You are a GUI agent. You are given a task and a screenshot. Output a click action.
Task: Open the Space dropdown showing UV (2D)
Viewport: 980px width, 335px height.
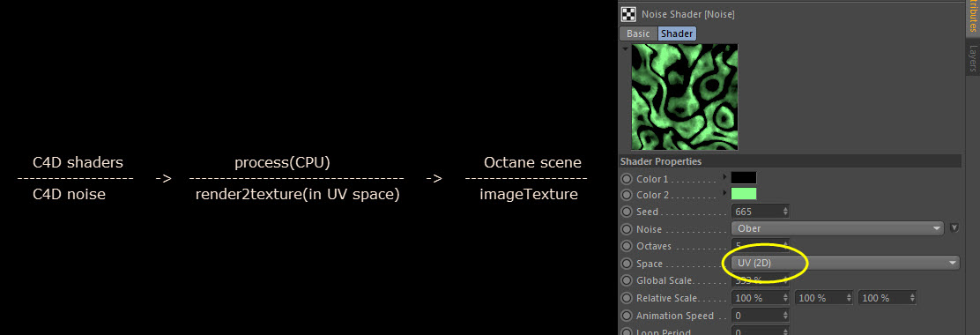click(x=845, y=263)
